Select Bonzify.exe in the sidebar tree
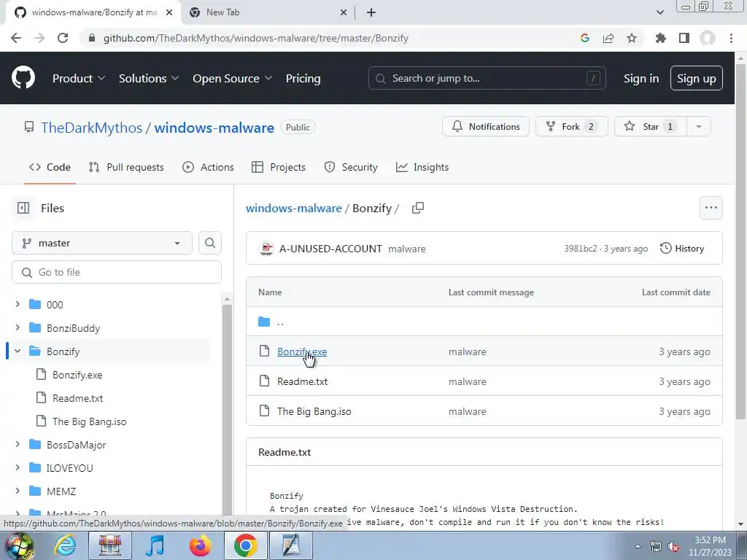 [77, 375]
